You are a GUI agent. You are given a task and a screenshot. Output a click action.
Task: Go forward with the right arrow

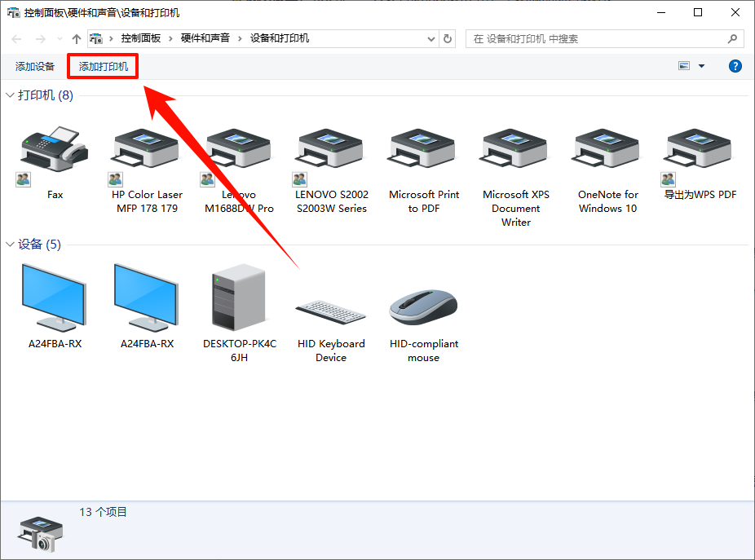41,39
